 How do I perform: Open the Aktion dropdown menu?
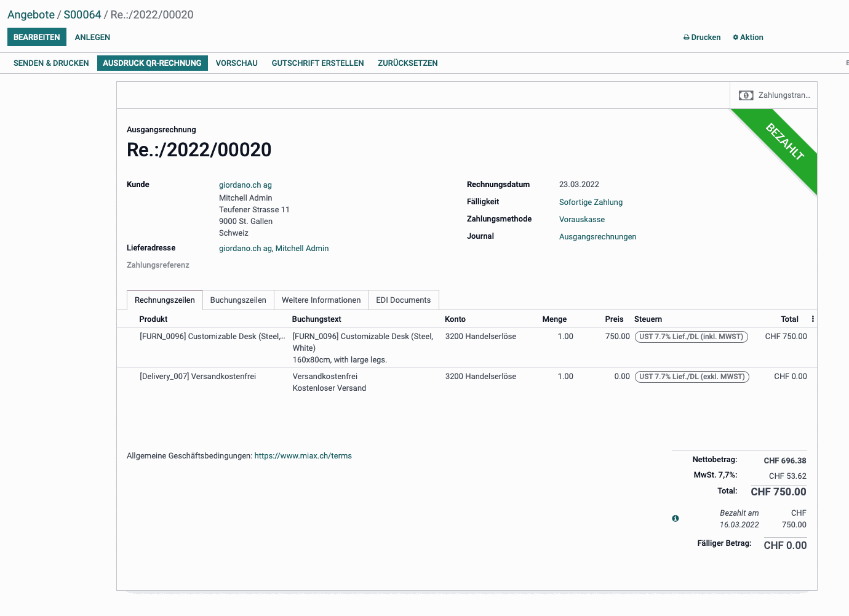[x=748, y=38]
